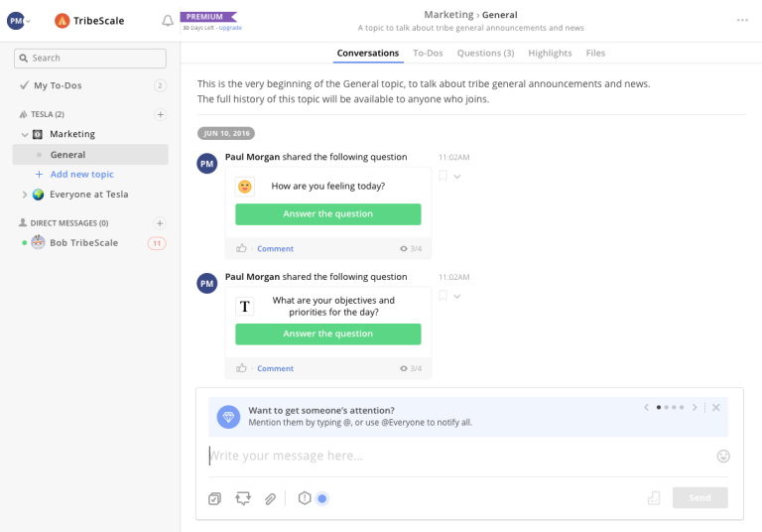Close the mention tip banner
This screenshot has height=532, width=762.
click(715, 408)
